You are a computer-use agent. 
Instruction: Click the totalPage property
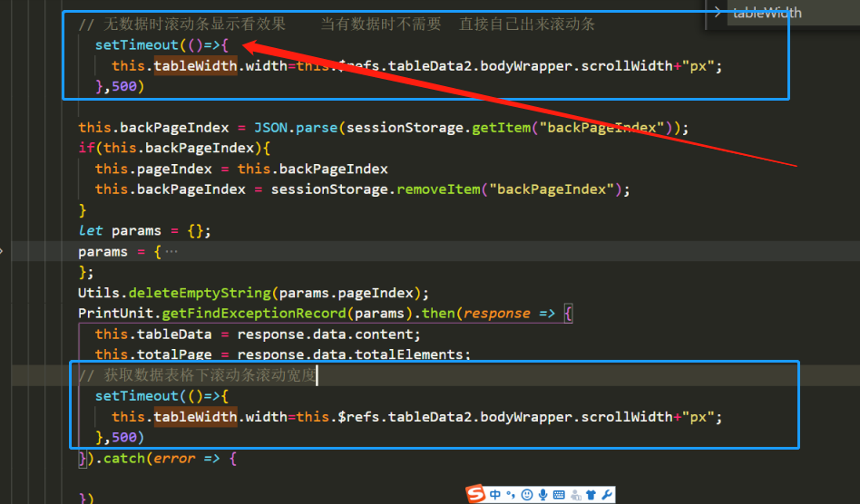click(x=174, y=354)
